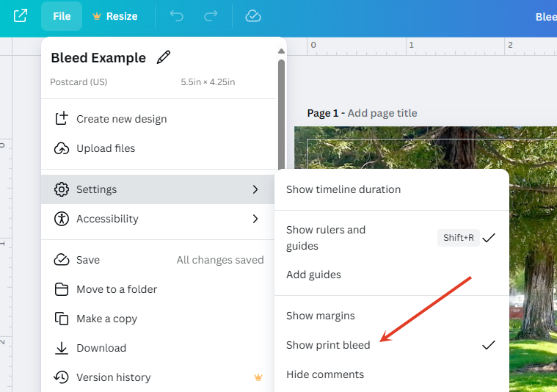
Task: Select Add guides in Settings submenu
Action: tap(392, 275)
